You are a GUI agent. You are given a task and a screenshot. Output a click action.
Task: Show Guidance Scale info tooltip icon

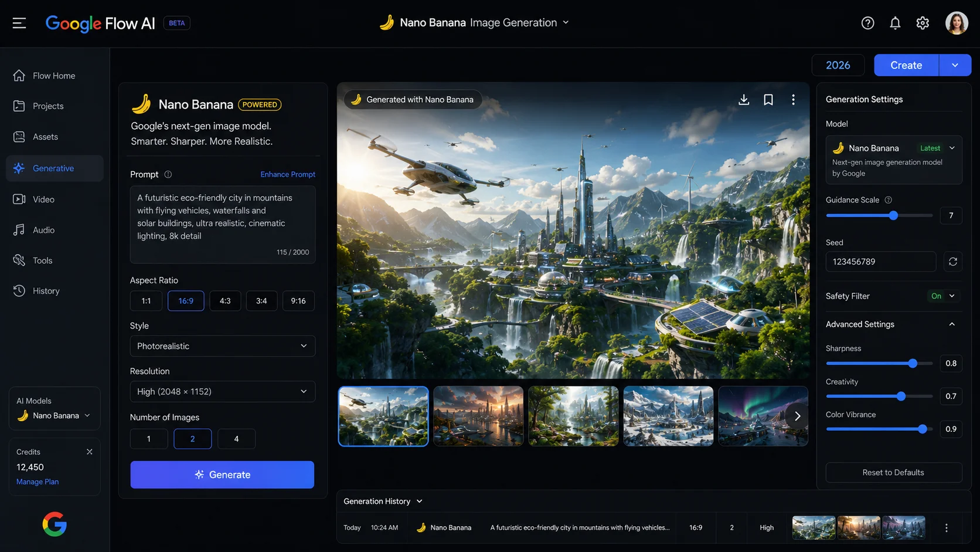tap(889, 200)
